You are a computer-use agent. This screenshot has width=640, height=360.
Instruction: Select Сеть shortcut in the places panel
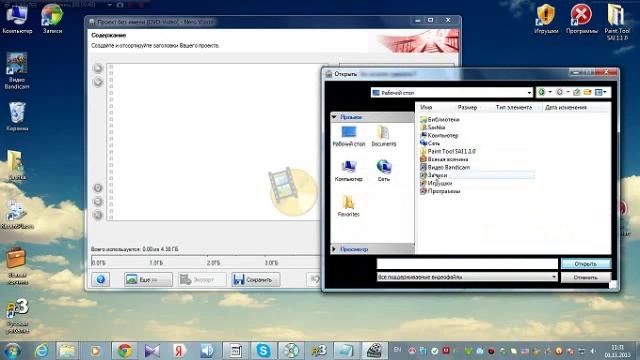pos(384,171)
